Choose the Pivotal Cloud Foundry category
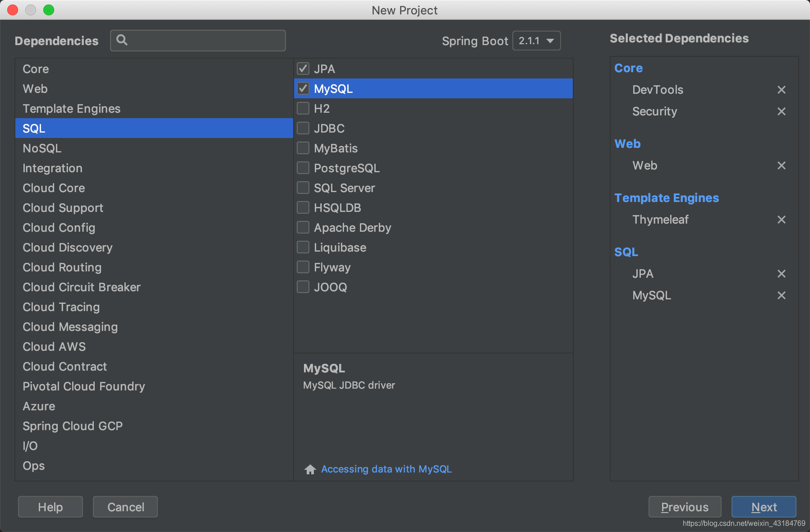Viewport: 810px width, 532px height. click(154, 386)
